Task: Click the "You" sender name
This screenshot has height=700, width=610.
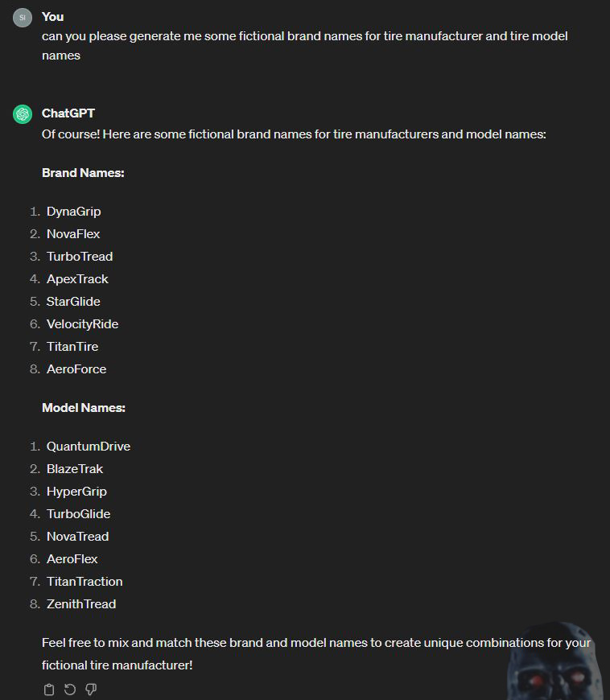Action: (x=53, y=17)
